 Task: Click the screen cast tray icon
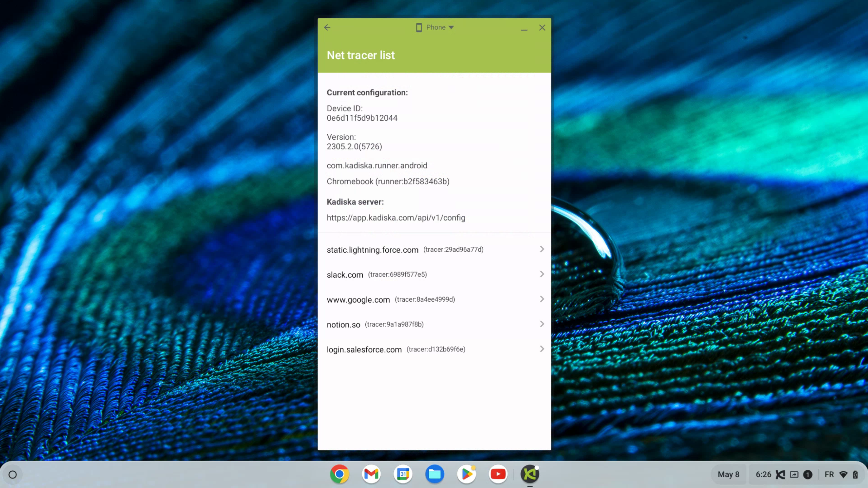(794, 475)
